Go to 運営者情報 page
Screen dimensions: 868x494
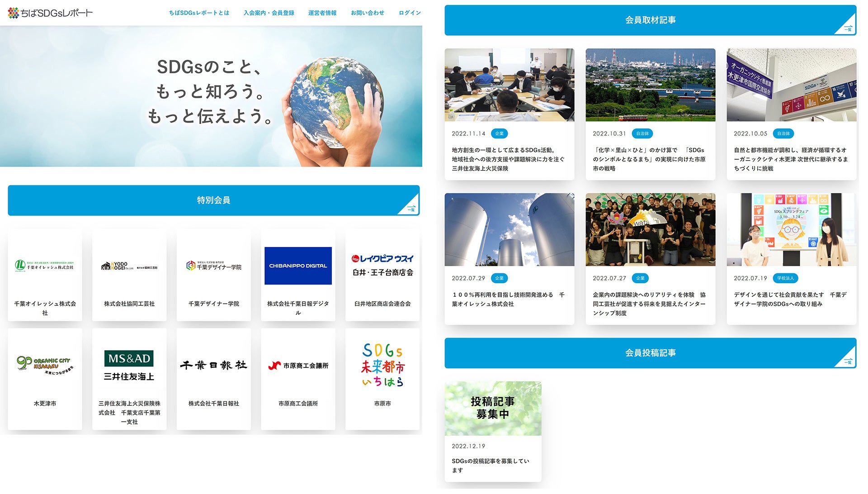tap(322, 13)
